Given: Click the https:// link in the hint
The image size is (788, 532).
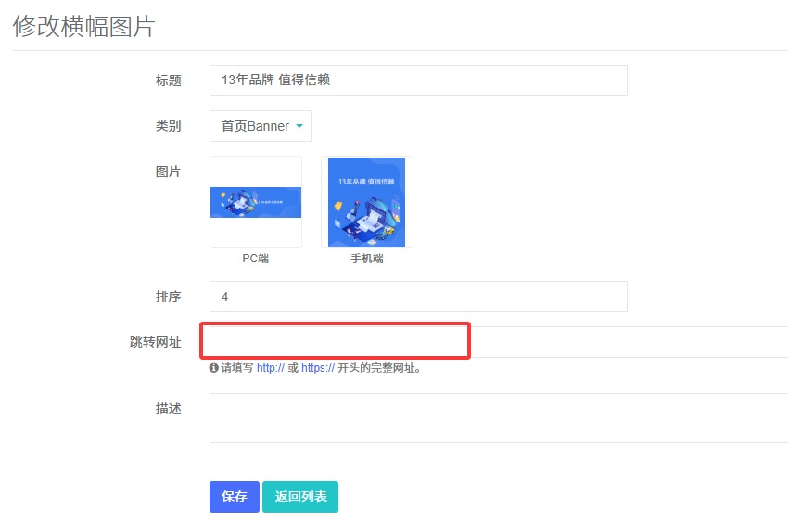Looking at the screenshot, I should pos(317,368).
